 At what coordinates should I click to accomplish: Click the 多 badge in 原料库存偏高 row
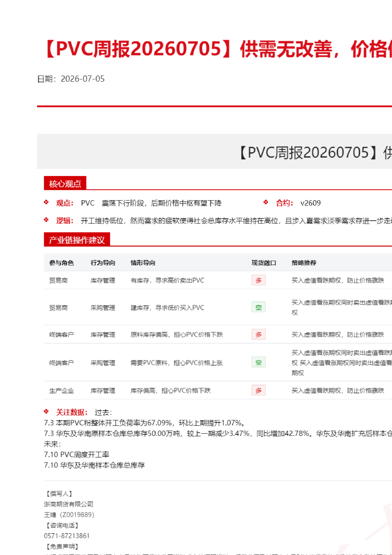coord(258,334)
